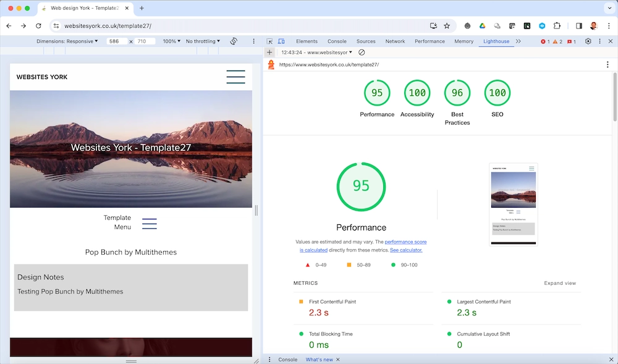Open the Console drawer tab
This screenshot has width=618, height=364.
click(288, 360)
